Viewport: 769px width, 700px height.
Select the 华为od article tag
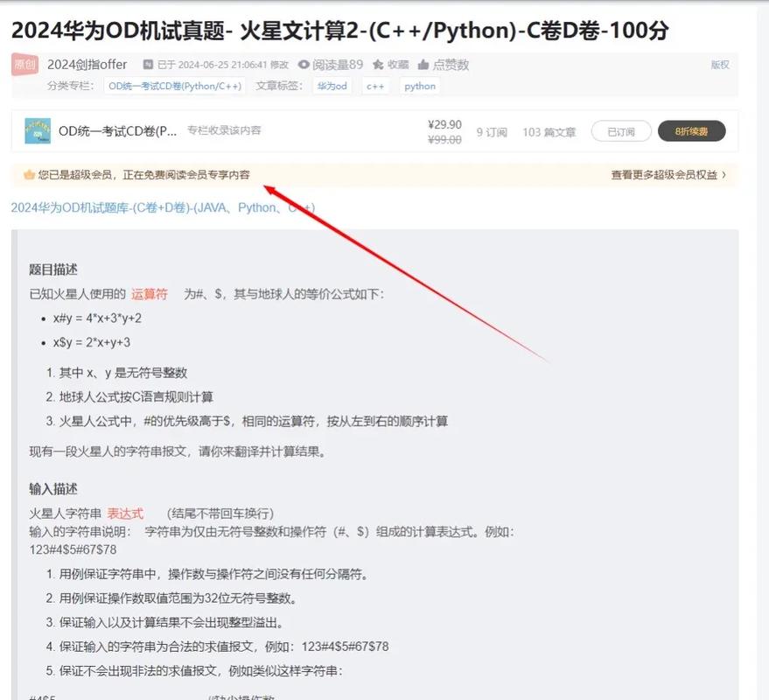click(332, 86)
